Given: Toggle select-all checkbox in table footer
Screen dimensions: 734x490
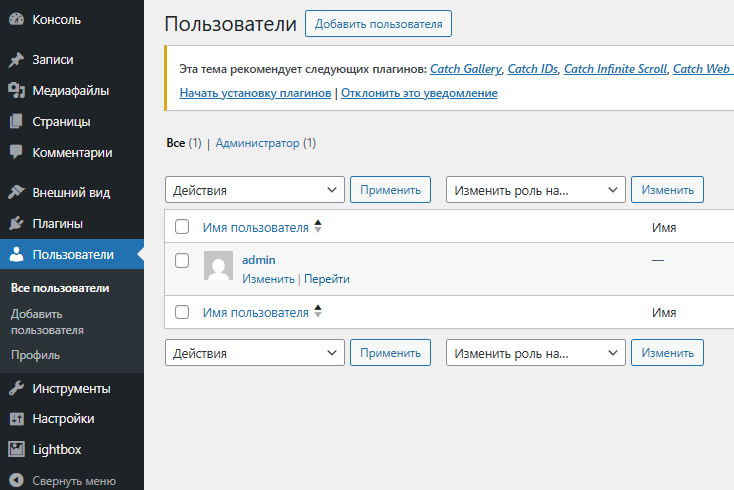Looking at the screenshot, I should 182,312.
